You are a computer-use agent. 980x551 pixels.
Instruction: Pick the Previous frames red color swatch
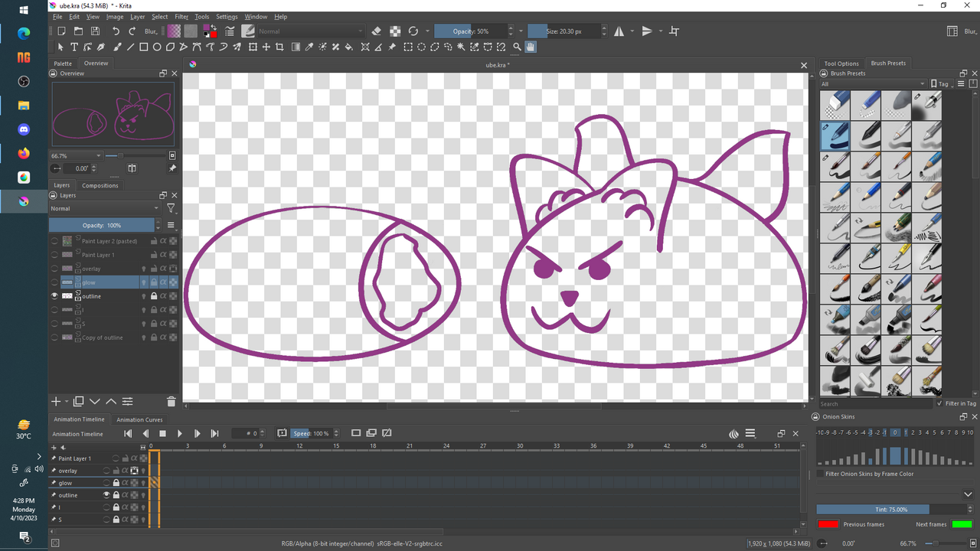point(828,524)
